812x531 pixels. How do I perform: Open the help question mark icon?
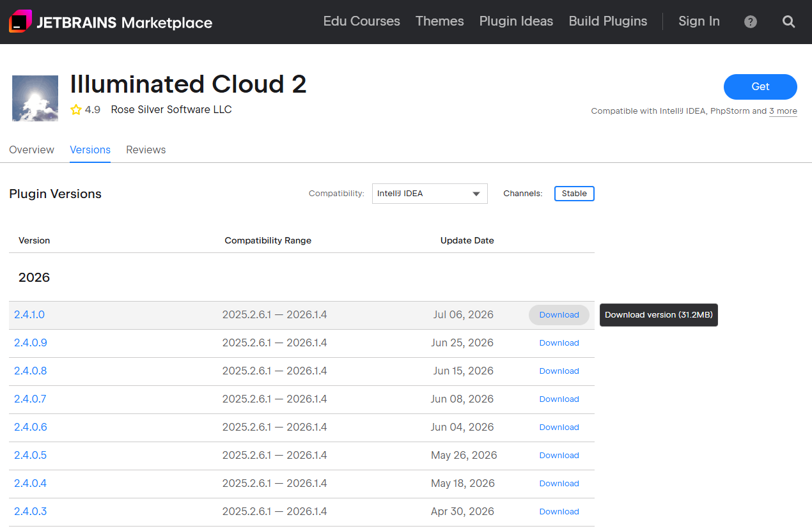[x=751, y=22]
